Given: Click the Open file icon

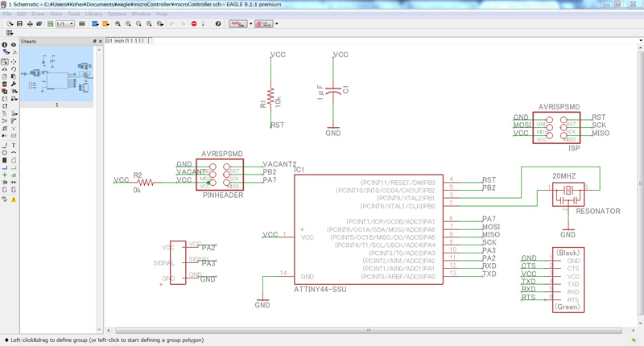Looking at the screenshot, I should [10, 24].
